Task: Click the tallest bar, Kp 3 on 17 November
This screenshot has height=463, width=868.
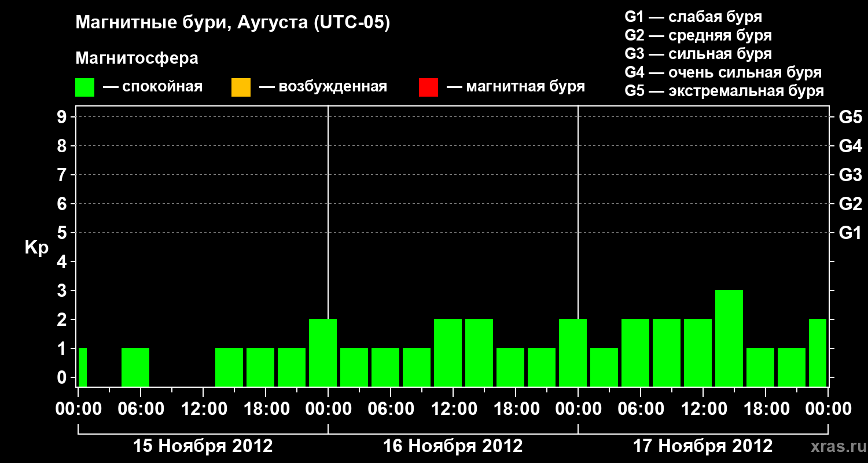Action: pyautogui.click(x=729, y=338)
